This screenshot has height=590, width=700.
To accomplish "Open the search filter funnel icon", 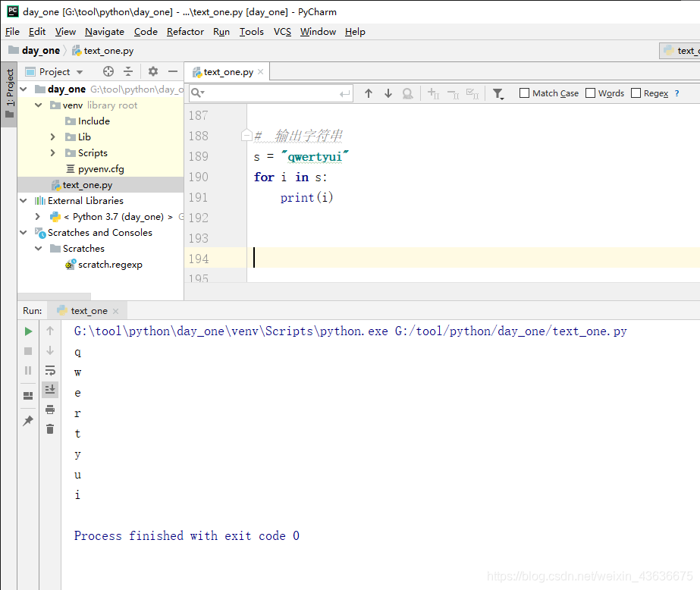I will point(498,94).
